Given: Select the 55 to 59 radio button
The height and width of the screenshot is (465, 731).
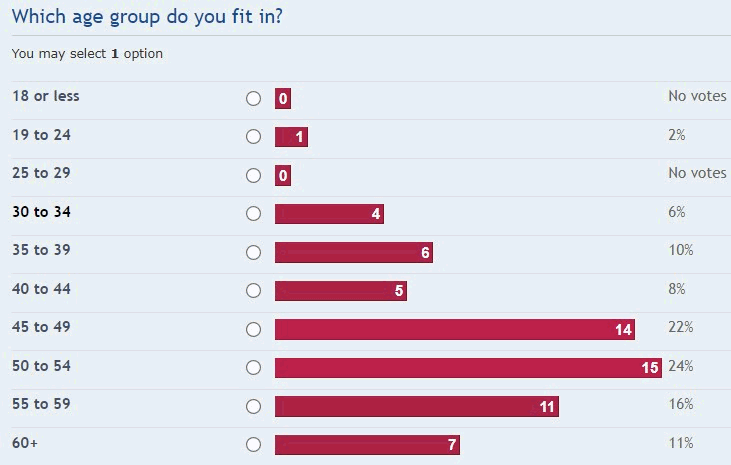Looking at the screenshot, I should pyautogui.click(x=253, y=406).
